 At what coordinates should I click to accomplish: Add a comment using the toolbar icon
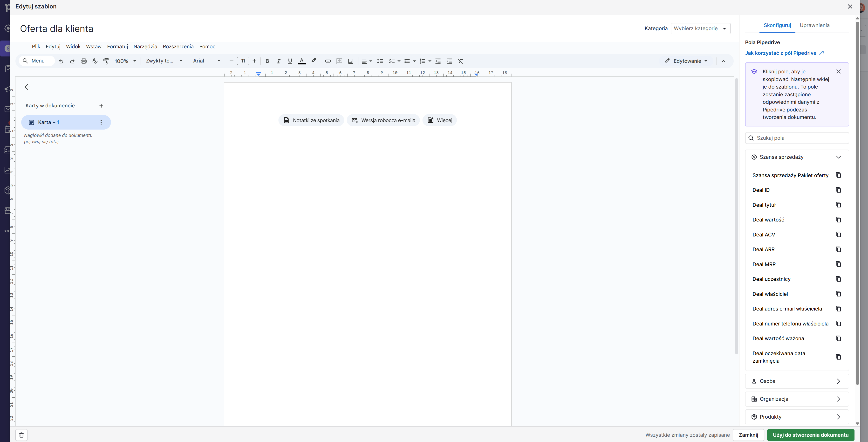point(339,61)
